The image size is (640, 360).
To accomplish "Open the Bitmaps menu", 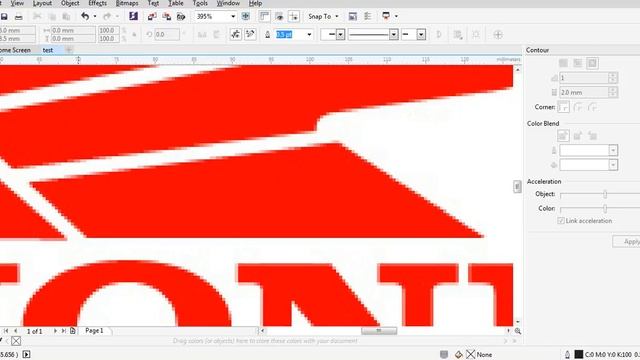I will [127, 3].
